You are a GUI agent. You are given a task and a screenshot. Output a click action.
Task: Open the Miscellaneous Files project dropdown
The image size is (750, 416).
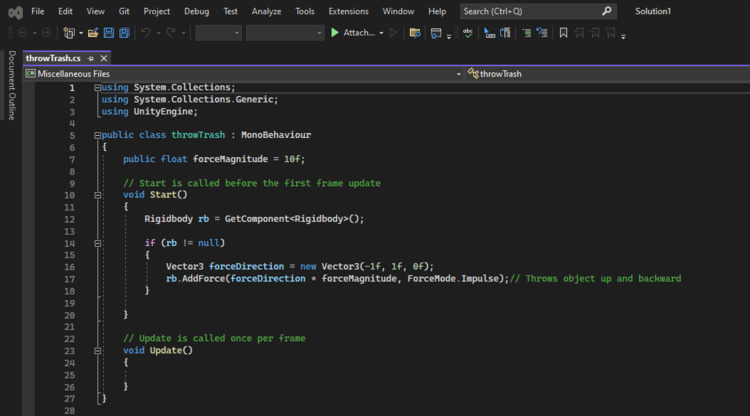tap(244, 74)
